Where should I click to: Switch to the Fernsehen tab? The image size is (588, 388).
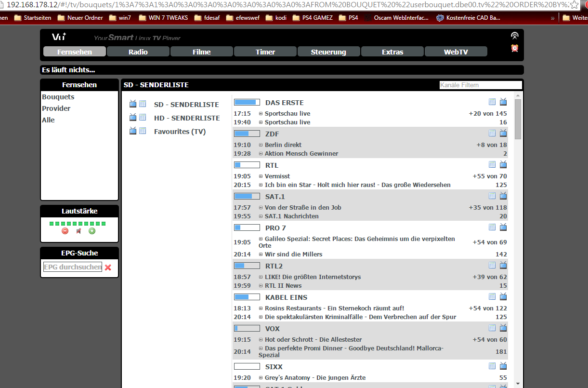pyautogui.click(x=75, y=52)
